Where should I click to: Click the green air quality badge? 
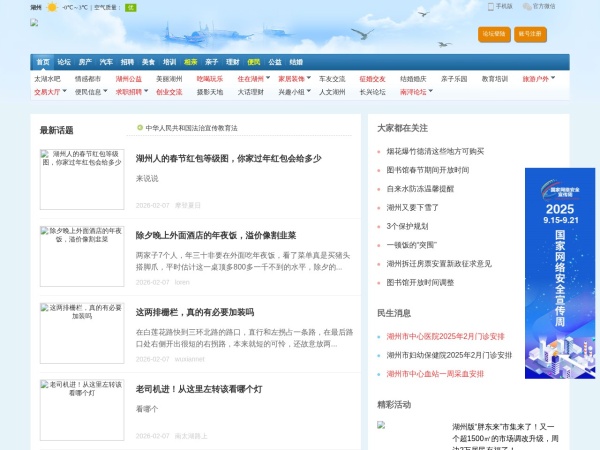click(x=130, y=7)
